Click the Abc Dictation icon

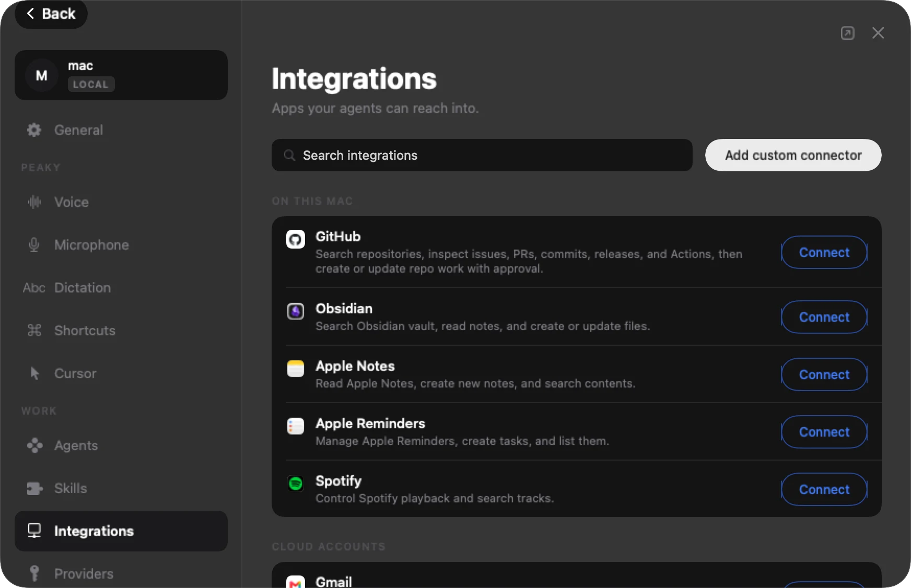[34, 288]
